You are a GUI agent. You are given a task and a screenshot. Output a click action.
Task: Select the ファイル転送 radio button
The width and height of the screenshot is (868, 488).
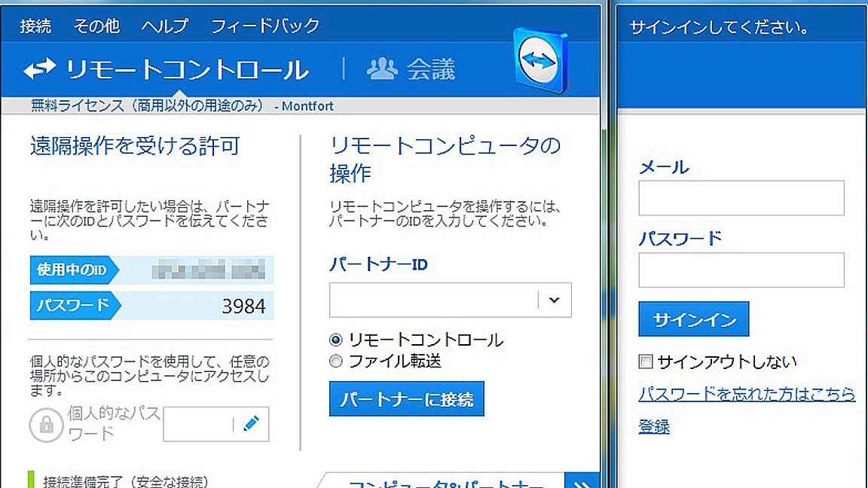pos(336,361)
